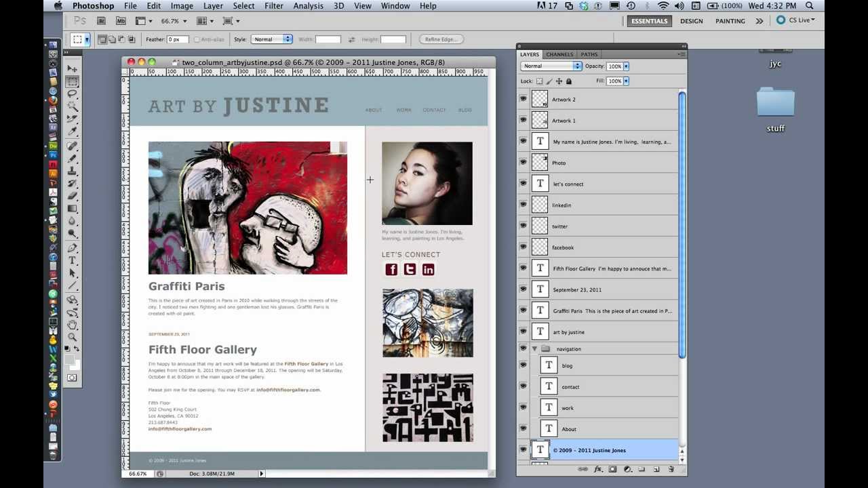Click the Refine Edge button
The width and height of the screenshot is (868, 488).
click(x=441, y=39)
